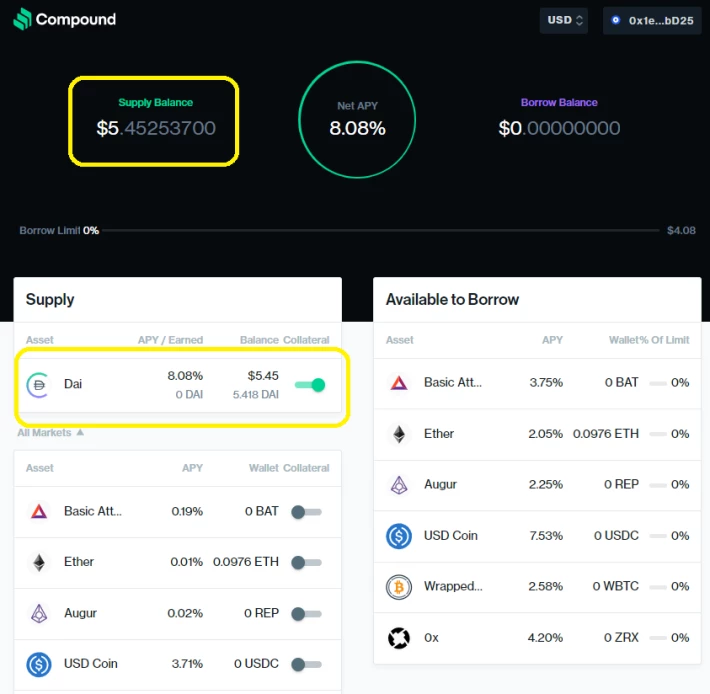Click the Ether percent-of-limit bar in borrow list
The image size is (710, 694).
[658, 434]
